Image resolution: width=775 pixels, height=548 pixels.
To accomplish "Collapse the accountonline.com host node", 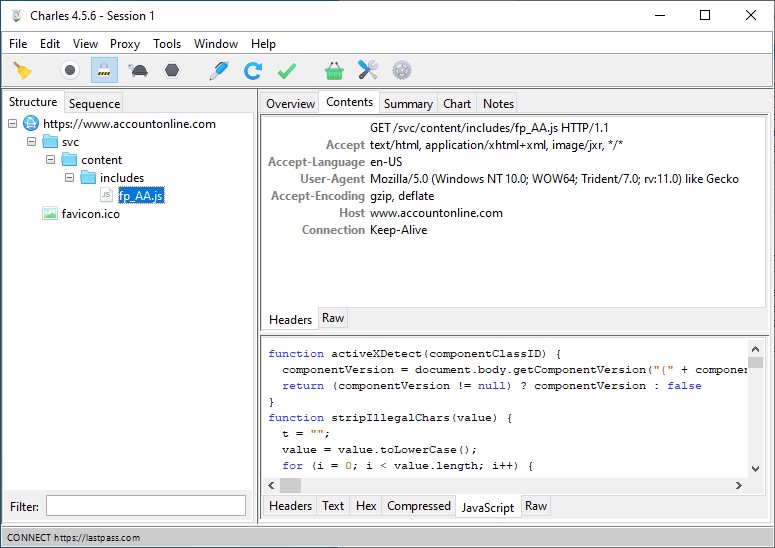I will tap(12, 124).
